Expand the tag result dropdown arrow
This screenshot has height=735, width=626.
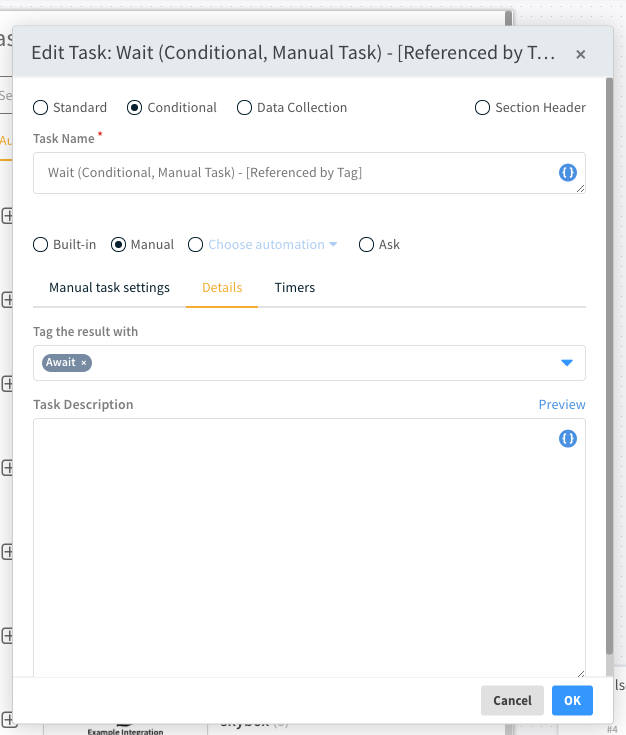567,363
